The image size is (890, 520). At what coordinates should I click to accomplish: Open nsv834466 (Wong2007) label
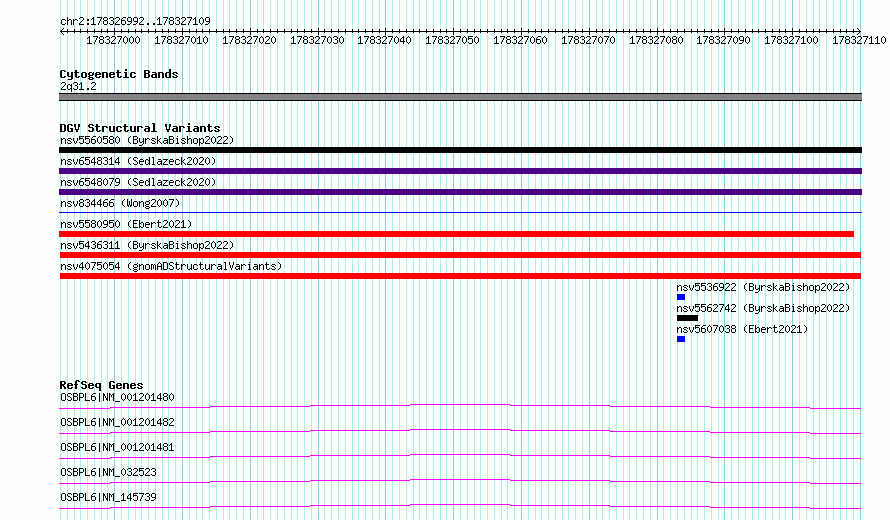tap(120, 203)
